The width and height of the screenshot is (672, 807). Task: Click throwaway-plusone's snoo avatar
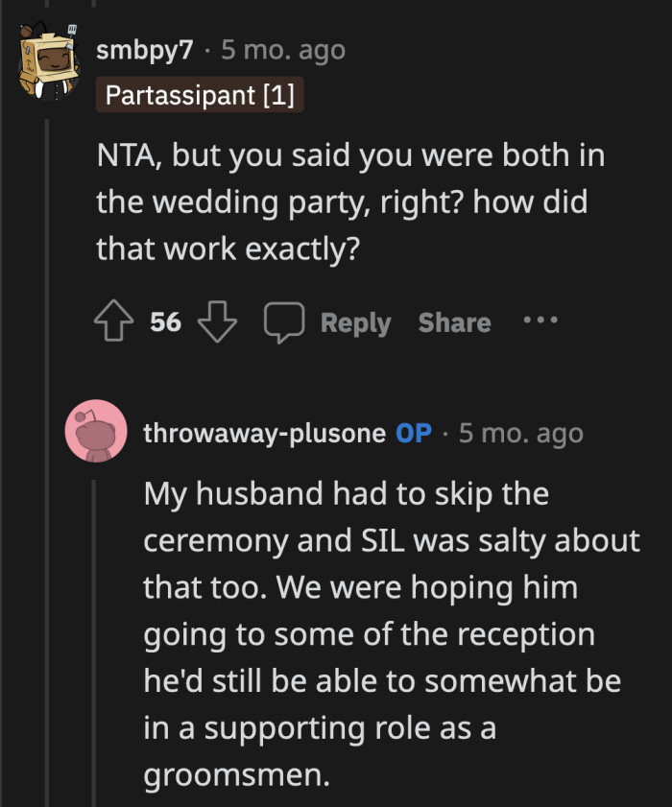point(97,432)
